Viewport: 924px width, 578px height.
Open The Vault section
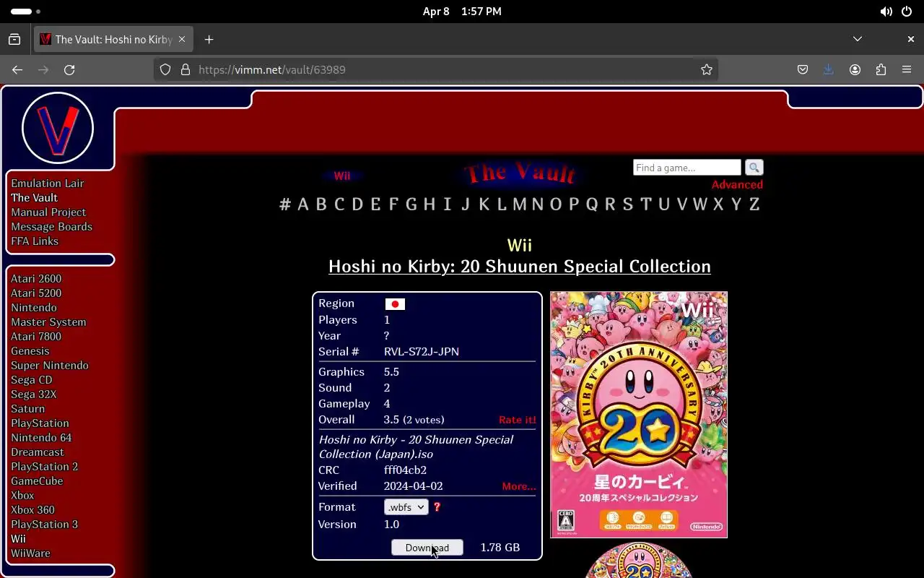click(34, 198)
